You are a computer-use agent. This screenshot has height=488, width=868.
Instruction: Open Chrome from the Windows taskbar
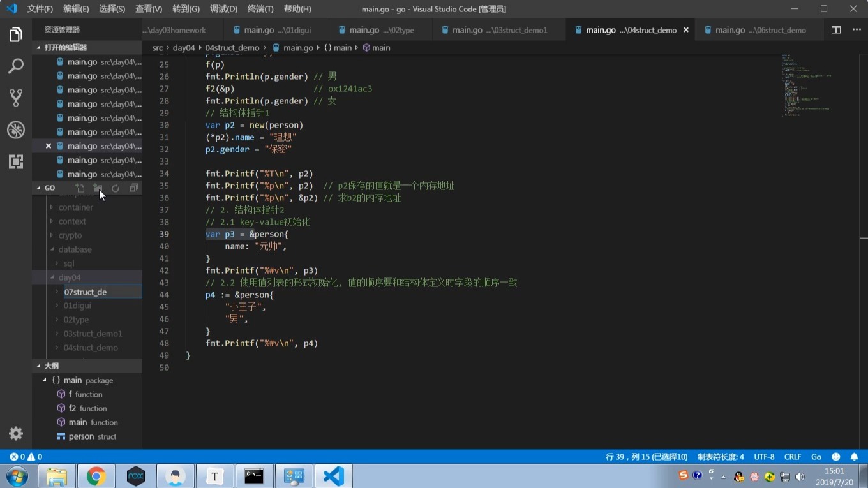coord(96,476)
